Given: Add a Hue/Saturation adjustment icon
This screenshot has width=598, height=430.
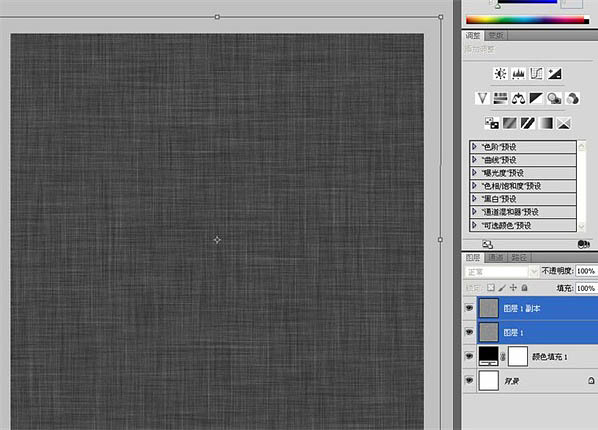Looking at the screenshot, I should pos(500,98).
